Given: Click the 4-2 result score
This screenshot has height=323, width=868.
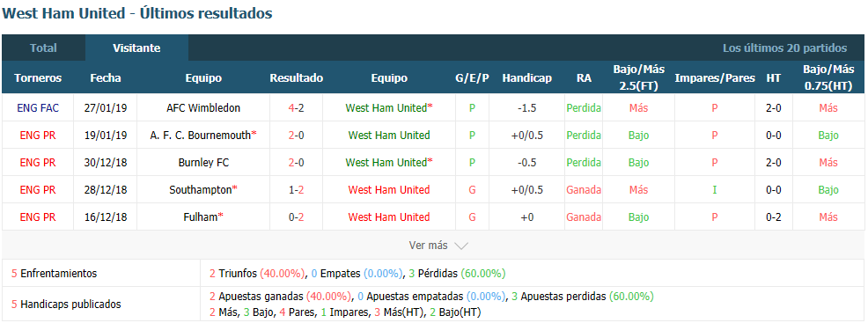Looking at the screenshot, I should click(296, 108).
